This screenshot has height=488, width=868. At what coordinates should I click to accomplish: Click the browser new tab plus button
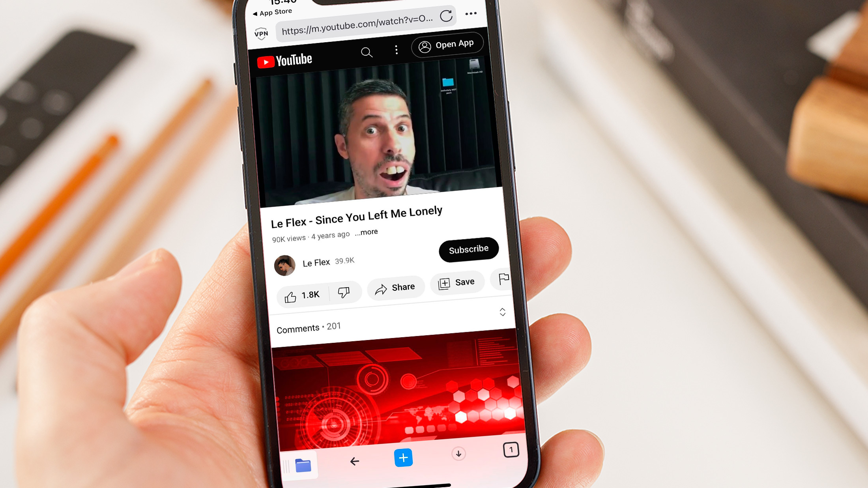click(402, 457)
